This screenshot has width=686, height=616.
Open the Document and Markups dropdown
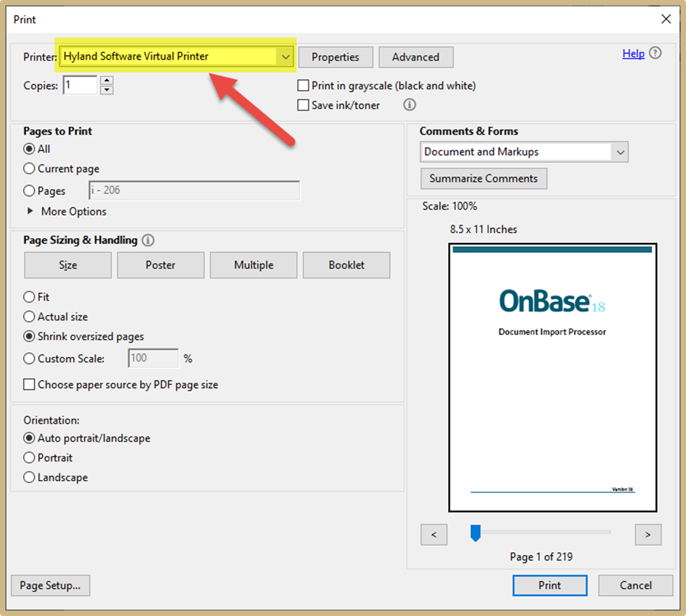click(x=620, y=152)
